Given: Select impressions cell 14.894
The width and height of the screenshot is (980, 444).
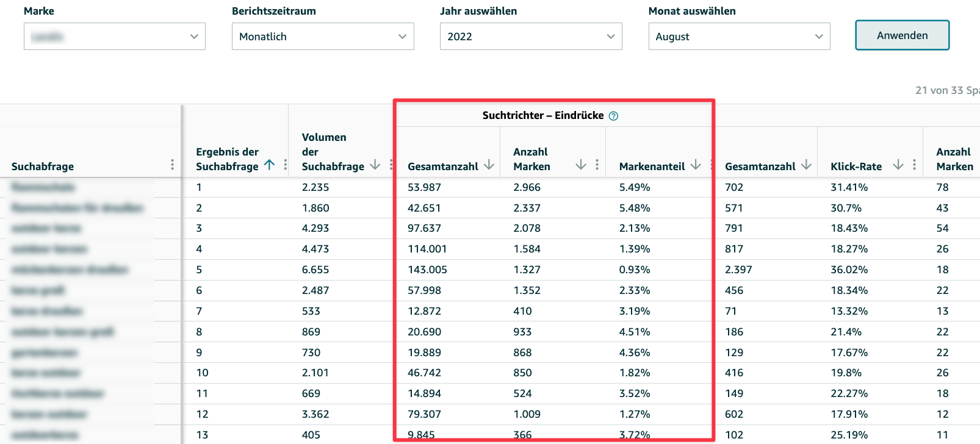Looking at the screenshot, I should point(424,393).
